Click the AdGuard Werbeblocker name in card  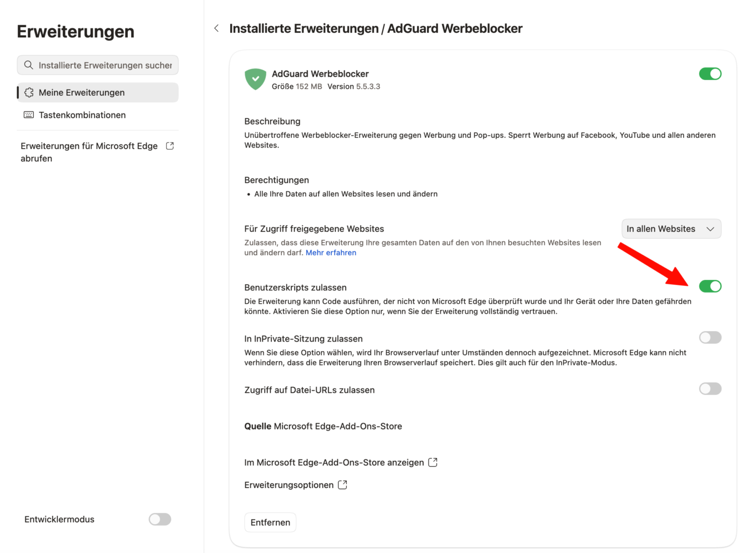[320, 73]
